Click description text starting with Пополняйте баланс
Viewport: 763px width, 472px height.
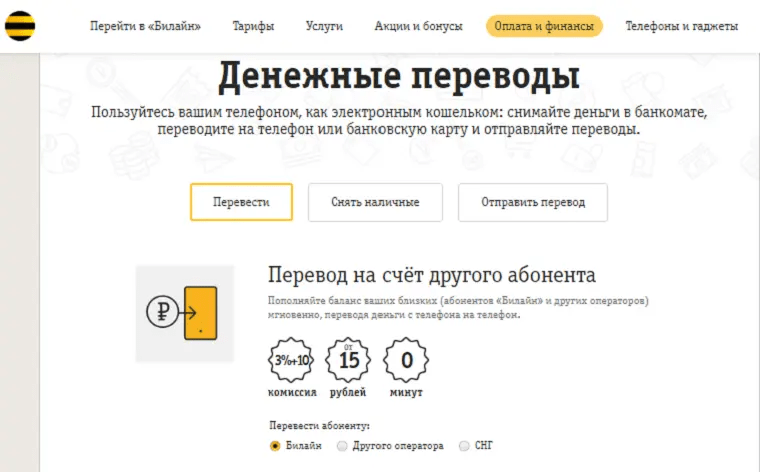458,308
